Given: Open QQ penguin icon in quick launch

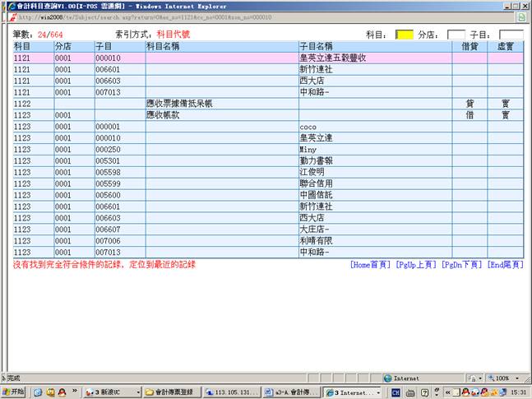Looking at the screenshot, I should [x=62, y=392].
